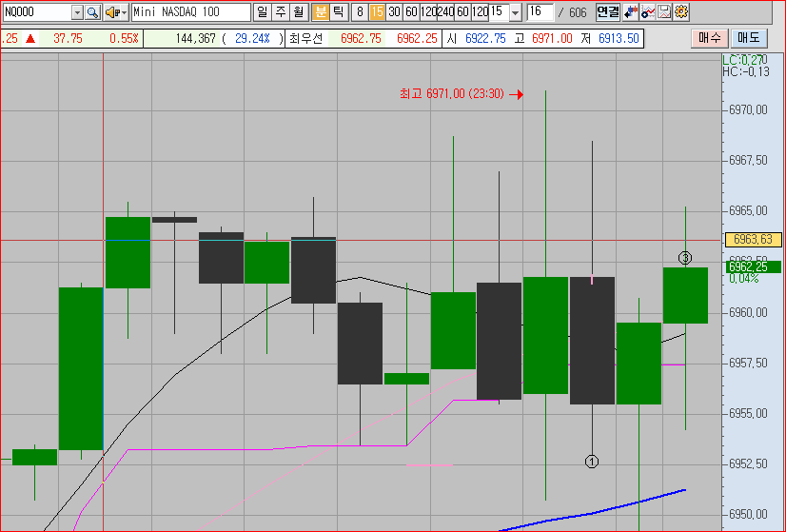Click the LC:0,27 indicator text
This screenshot has height=532, width=786.
click(x=743, y=60)
